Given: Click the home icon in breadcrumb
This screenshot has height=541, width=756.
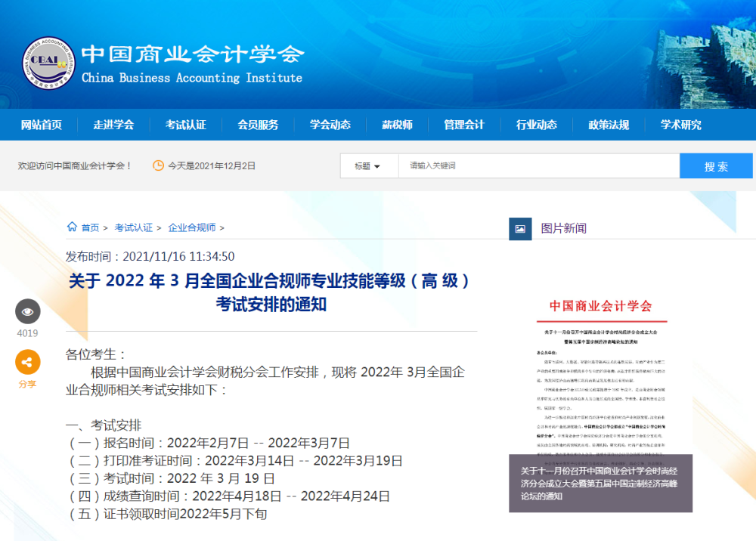Looking at the screenshot, I should point(72,227).
